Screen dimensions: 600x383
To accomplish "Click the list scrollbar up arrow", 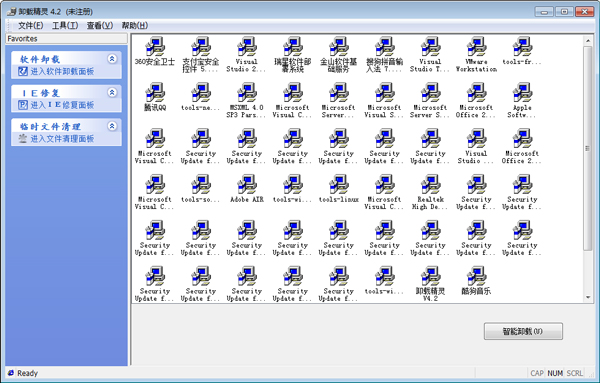I will pyautogui.click(x=588, y=40).
